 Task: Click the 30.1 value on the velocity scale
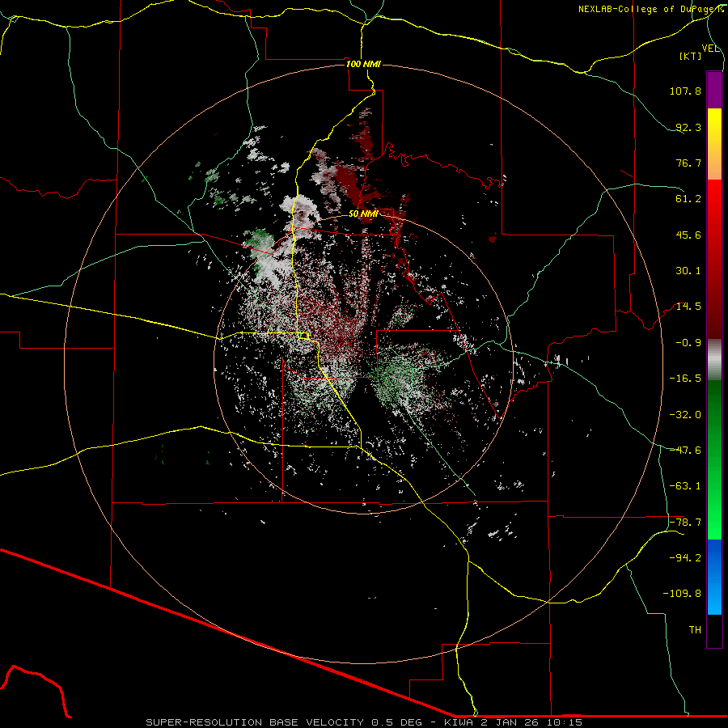click(688, 271)
